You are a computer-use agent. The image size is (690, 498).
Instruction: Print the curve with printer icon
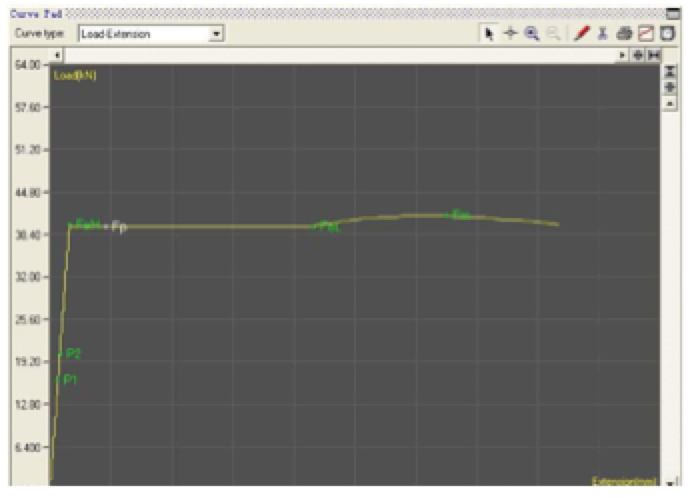pyautogui.click(x=625, y=33)
